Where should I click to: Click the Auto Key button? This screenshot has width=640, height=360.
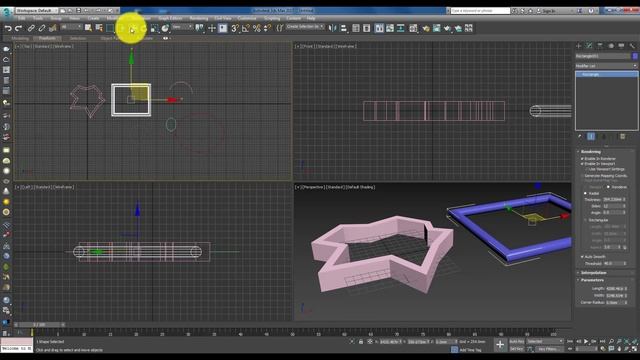click(517, 341)
